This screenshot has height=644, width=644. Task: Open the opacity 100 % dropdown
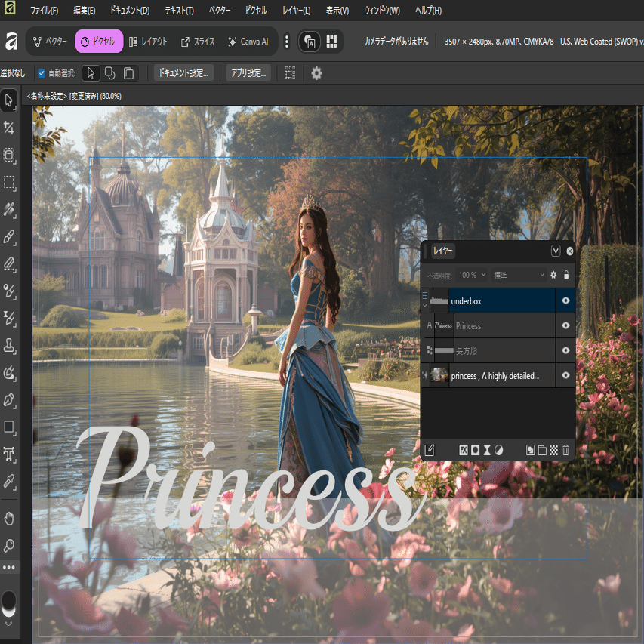click(472, 275)
